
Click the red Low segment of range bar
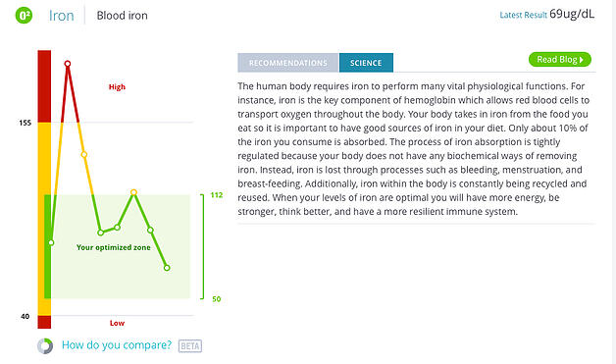44,322
